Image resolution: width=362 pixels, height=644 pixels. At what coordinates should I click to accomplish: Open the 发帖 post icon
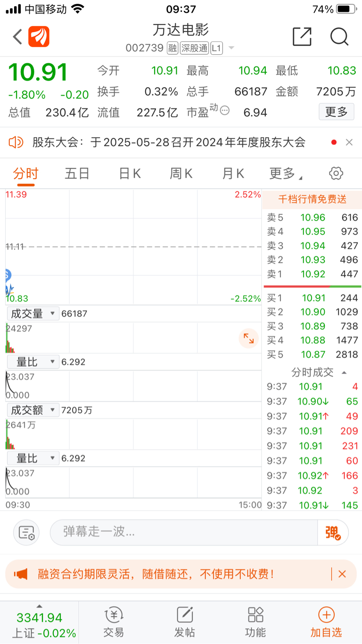point(185,622)
